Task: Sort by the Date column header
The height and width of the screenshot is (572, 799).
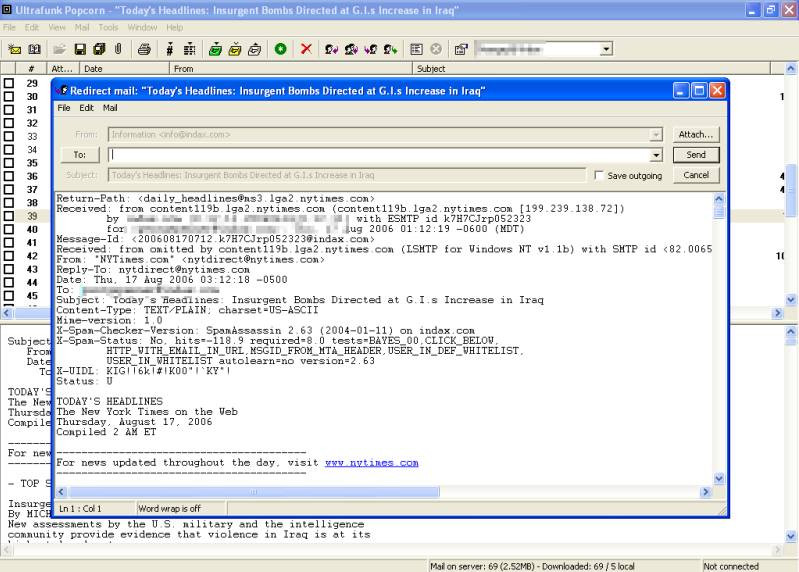Action: (x=124, y=68)
